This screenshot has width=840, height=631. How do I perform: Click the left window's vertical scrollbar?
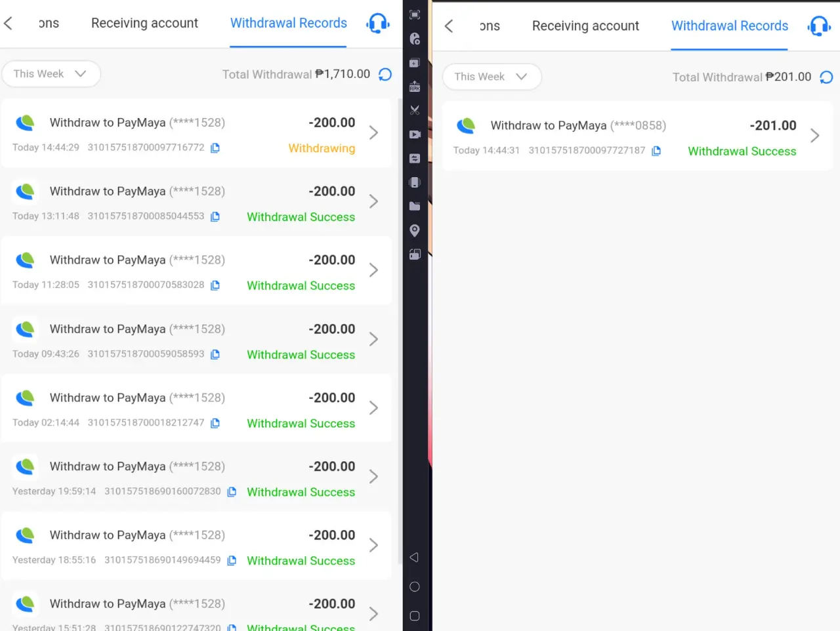coord(400,331)
